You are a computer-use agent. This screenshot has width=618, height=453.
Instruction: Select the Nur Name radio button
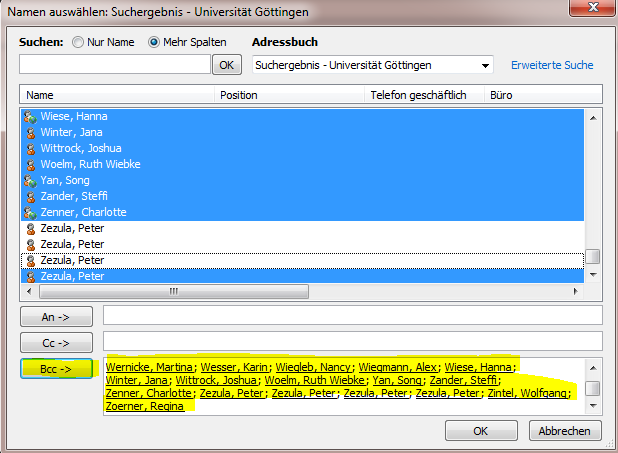[x=78, y=43]
